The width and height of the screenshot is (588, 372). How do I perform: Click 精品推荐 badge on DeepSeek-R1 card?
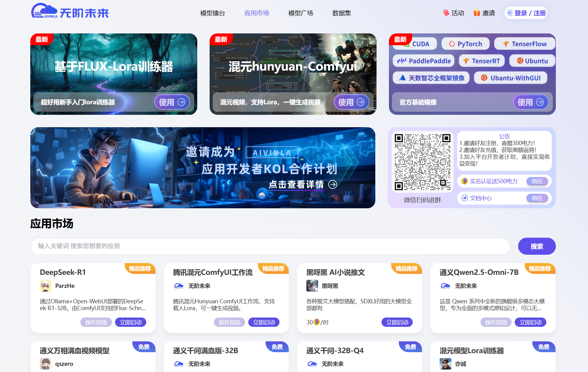coord(140,268)
